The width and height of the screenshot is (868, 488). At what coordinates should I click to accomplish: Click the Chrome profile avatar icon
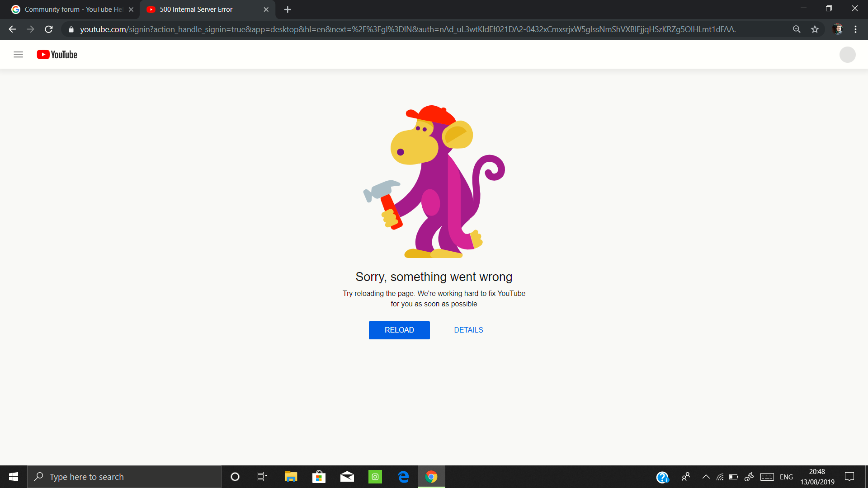[838, 28]
